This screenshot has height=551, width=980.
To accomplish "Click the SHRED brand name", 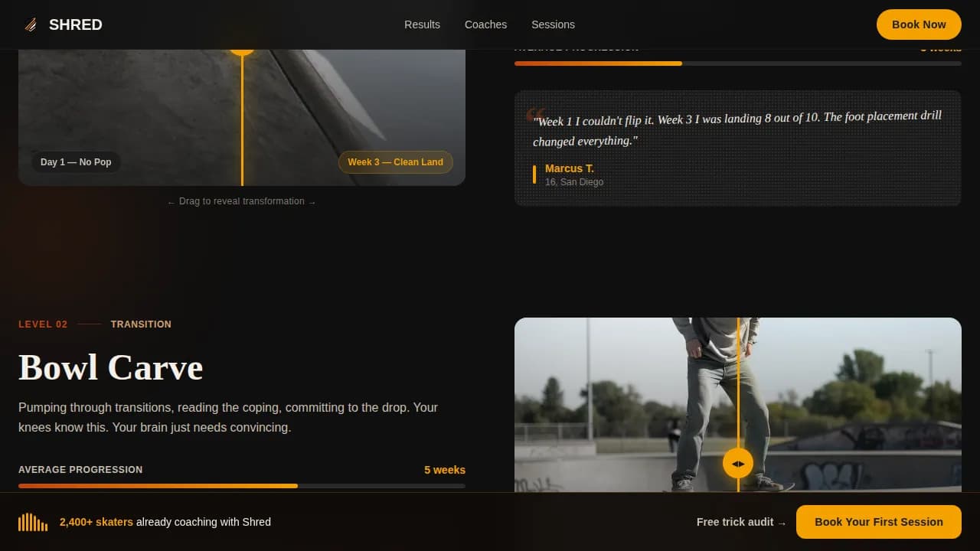I will 76,24.
